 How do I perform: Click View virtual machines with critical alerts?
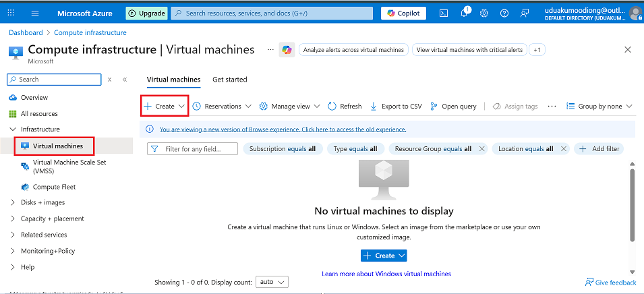pos(469,50)
